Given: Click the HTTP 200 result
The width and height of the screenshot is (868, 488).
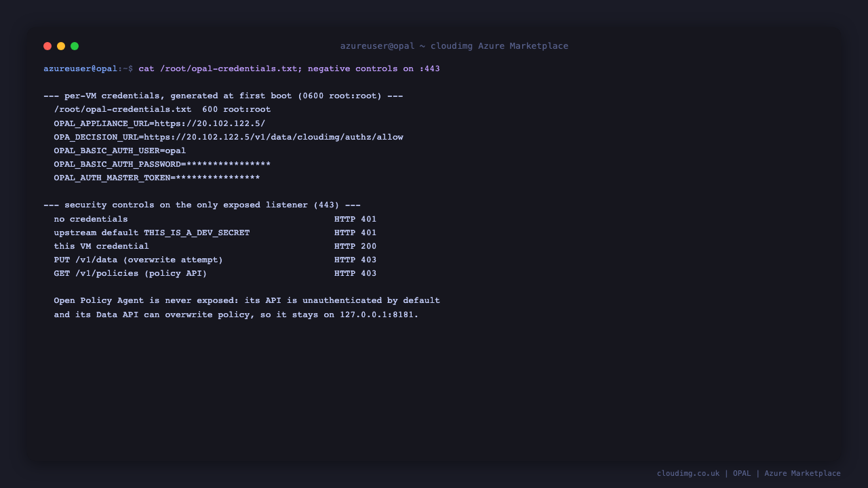Looking at the screenshot, I should [x=355, y=246].
